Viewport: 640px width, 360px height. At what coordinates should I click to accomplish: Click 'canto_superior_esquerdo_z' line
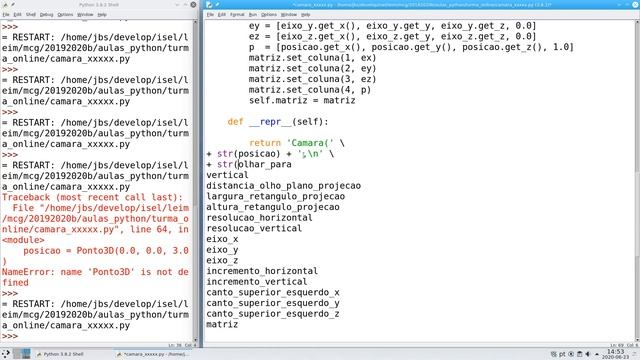tap(273, 313)
